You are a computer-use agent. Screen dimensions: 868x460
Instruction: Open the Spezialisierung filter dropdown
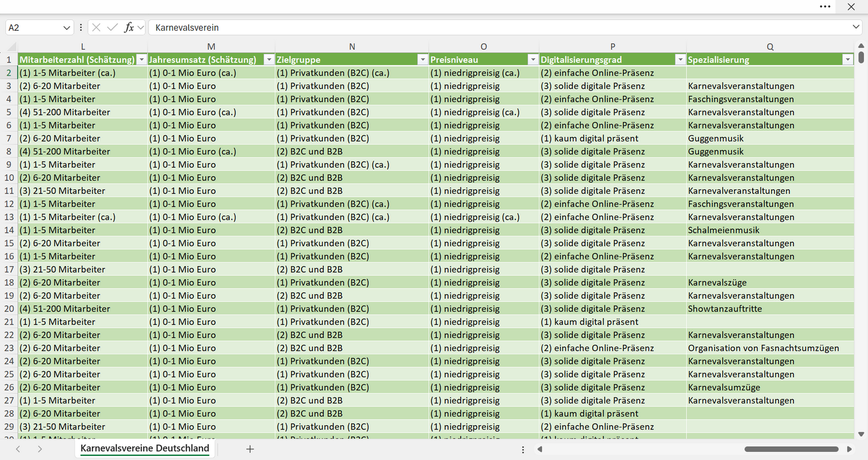tap(848, 59)
